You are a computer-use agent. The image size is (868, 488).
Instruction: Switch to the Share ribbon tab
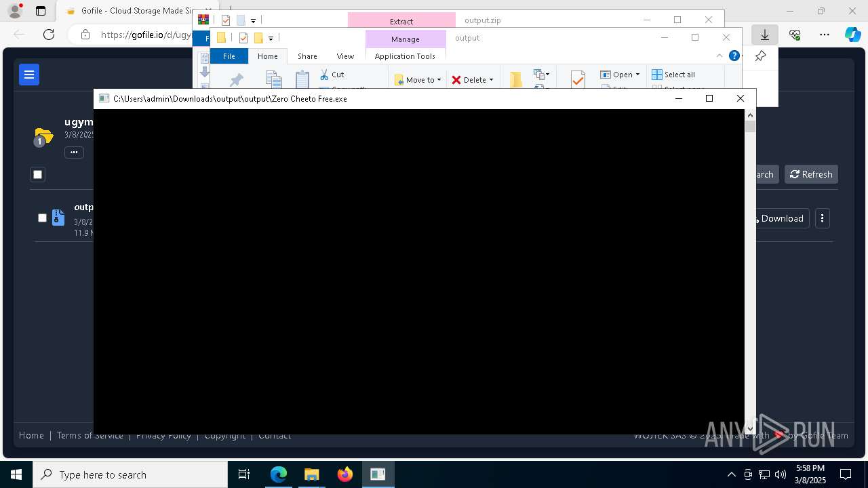pyautogui.click(x=307, y=56)
